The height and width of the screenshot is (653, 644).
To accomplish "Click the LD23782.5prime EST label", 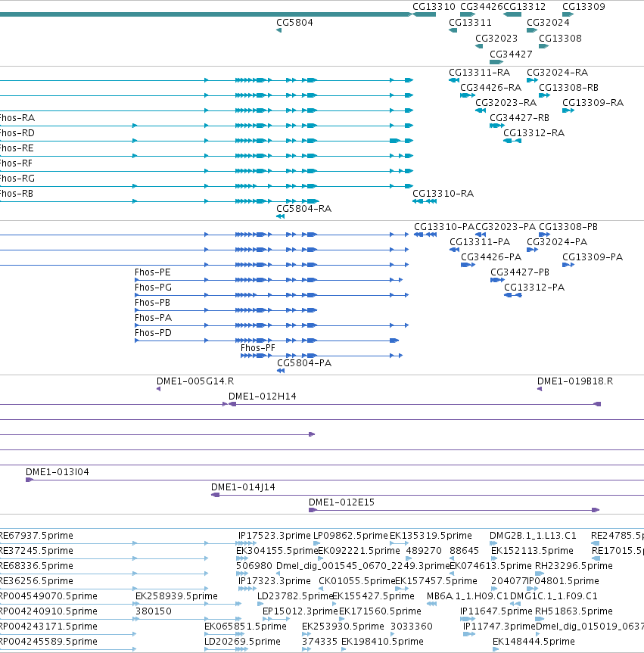I will coord(294,596).
